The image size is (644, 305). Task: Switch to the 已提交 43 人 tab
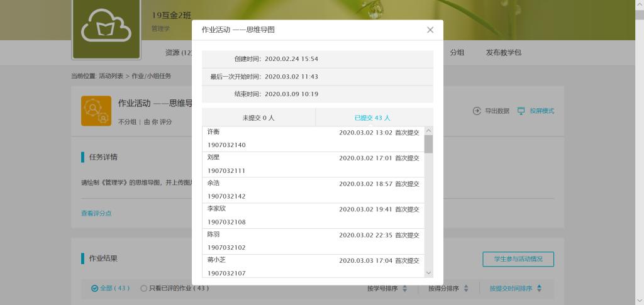pos(372,118)
